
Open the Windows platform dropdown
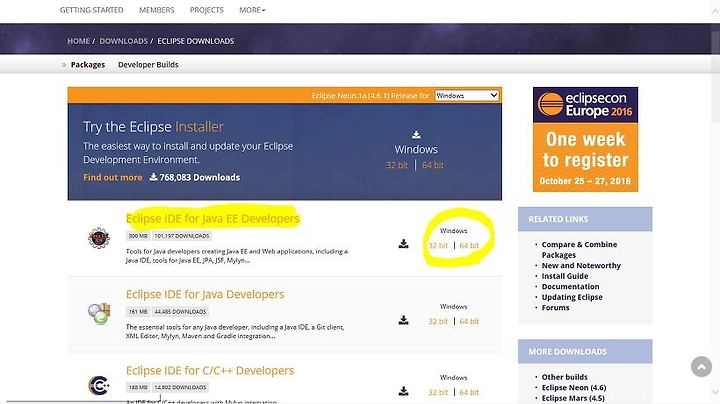(467, 95)
